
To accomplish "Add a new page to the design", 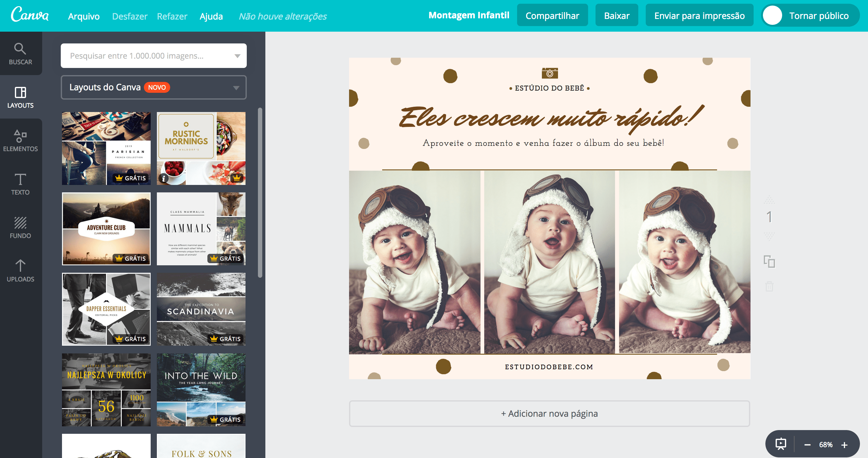I will (549, 414).
